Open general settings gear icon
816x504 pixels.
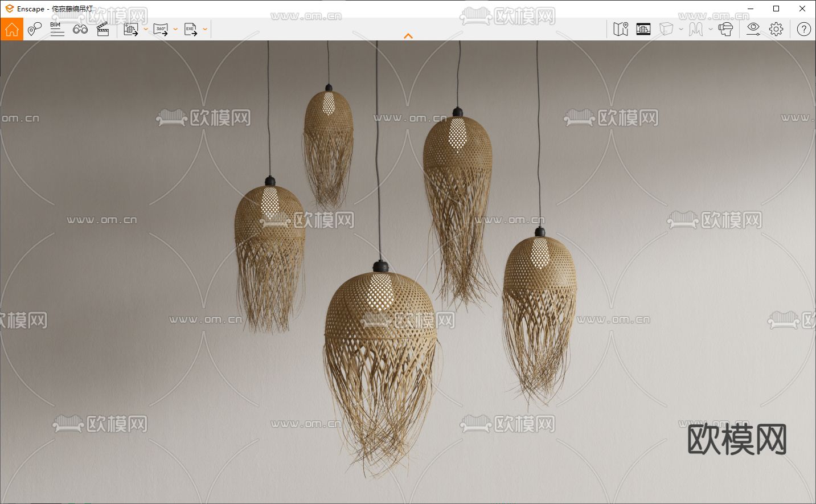(x=776, y=29)
